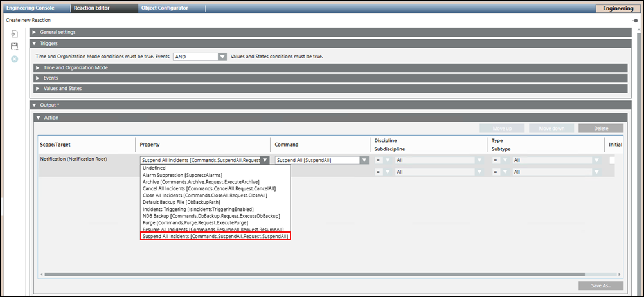Expand the Values and States section

(x=39, y=88)
